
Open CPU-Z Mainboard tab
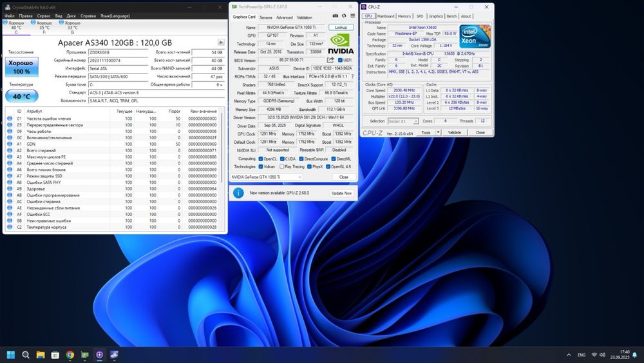(386, 17)
